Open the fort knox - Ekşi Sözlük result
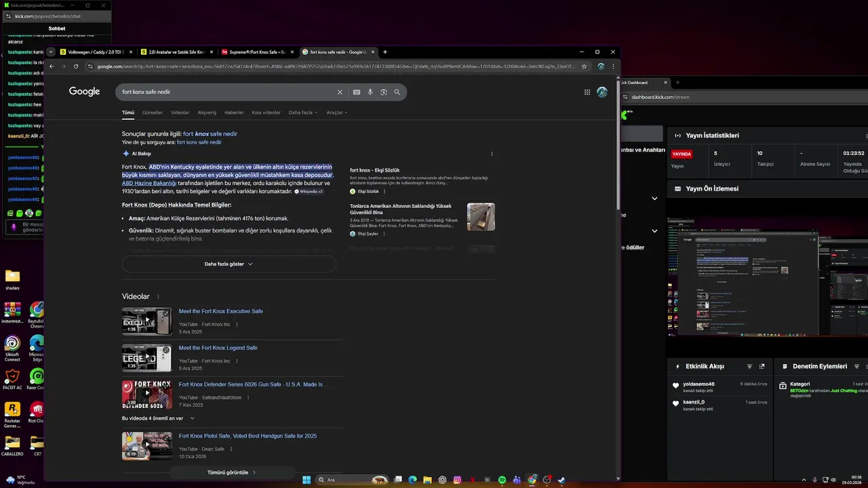 coord(375,170)
